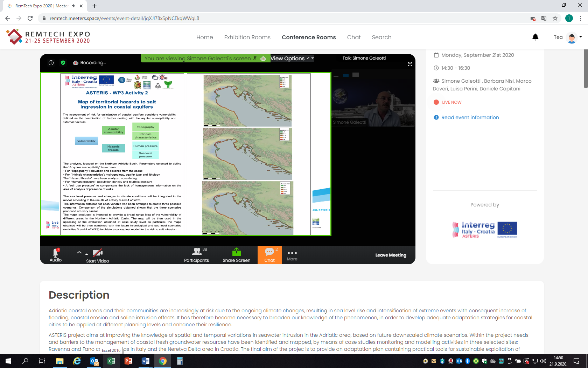Open the Participants panel in the meeting
The image size is (588, 368).
pyautogui.click(x=196, y=255)
